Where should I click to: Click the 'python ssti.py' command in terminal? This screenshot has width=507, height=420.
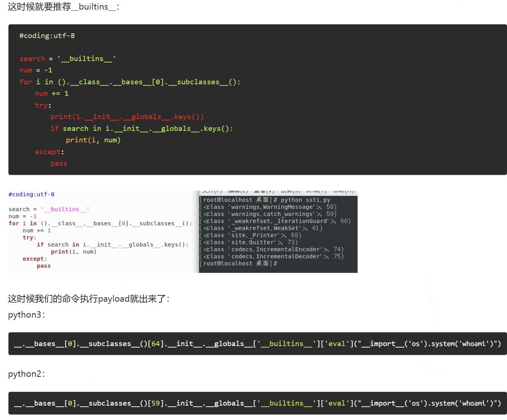pos(305,200)
